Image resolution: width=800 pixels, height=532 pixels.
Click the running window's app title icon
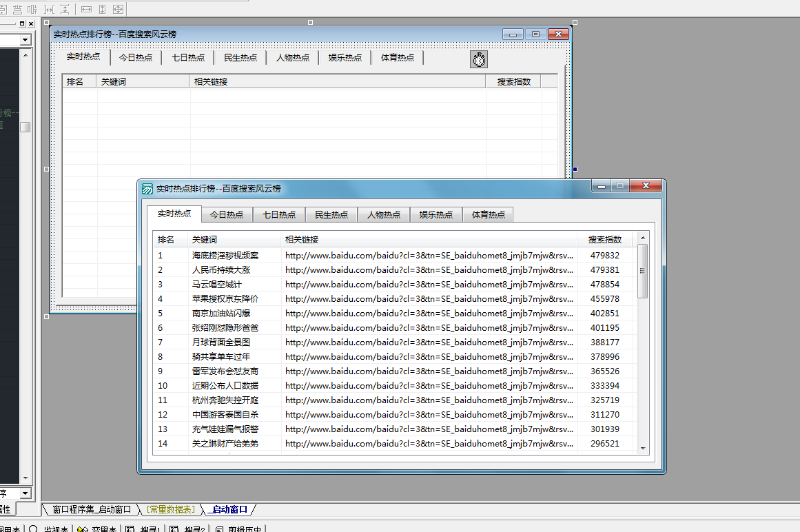click(147, 188)
